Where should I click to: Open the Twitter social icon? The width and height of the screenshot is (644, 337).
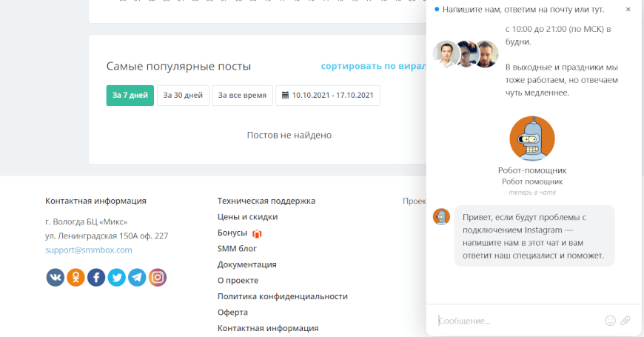pos(117,278)
